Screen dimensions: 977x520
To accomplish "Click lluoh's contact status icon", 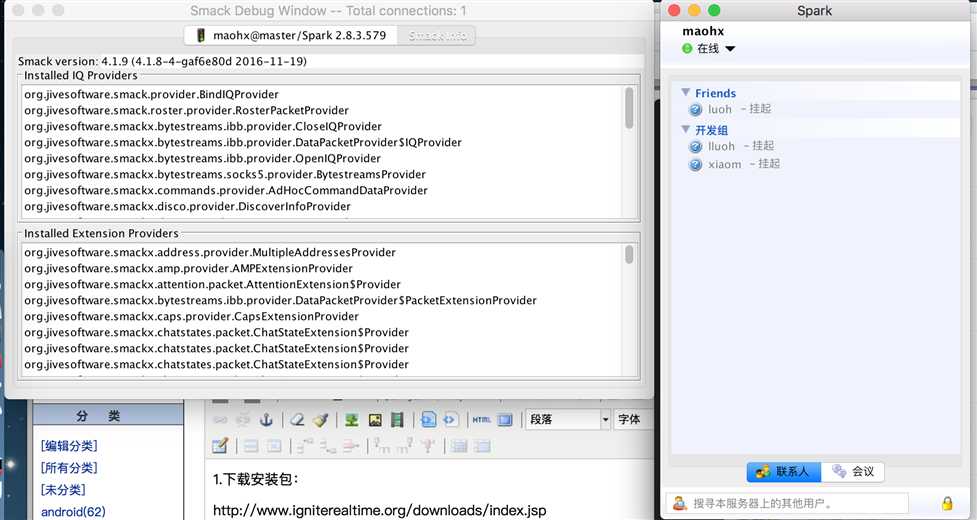I will point(695,146).
